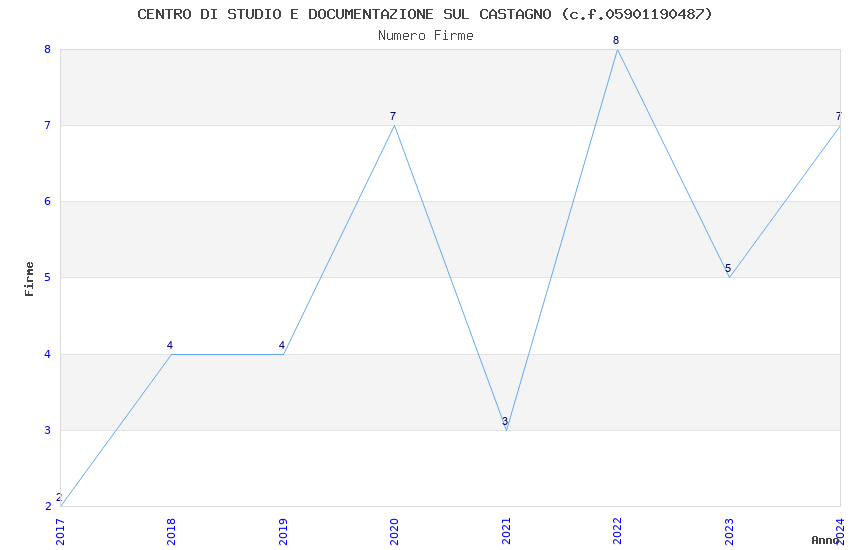
Task: Select the 2020 data point labeled 7
Action: [394, 126]
